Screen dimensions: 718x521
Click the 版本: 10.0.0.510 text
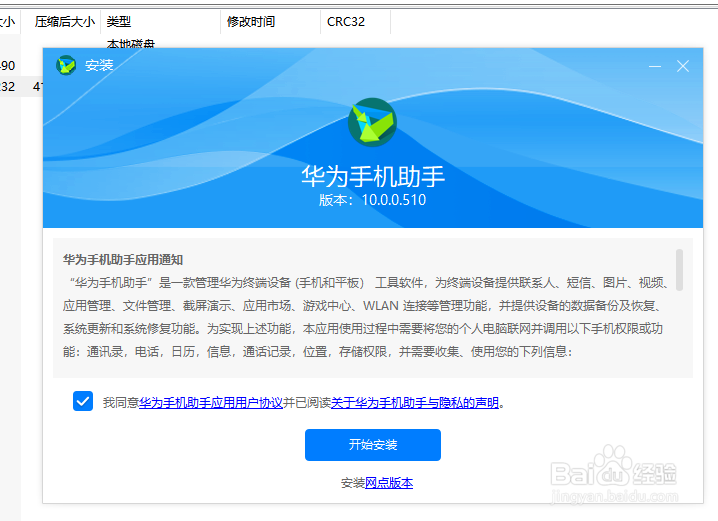coord(372,200)
